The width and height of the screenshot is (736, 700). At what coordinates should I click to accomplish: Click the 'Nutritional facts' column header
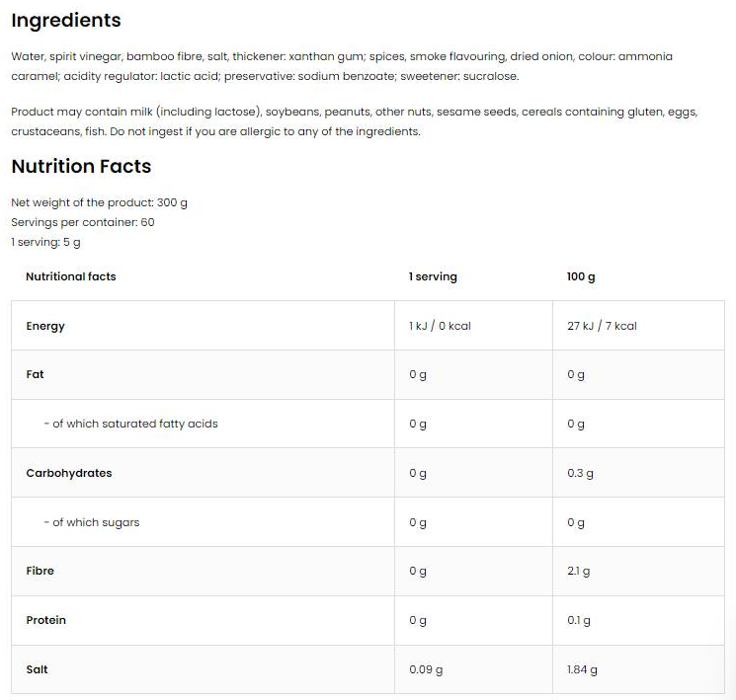71,276
